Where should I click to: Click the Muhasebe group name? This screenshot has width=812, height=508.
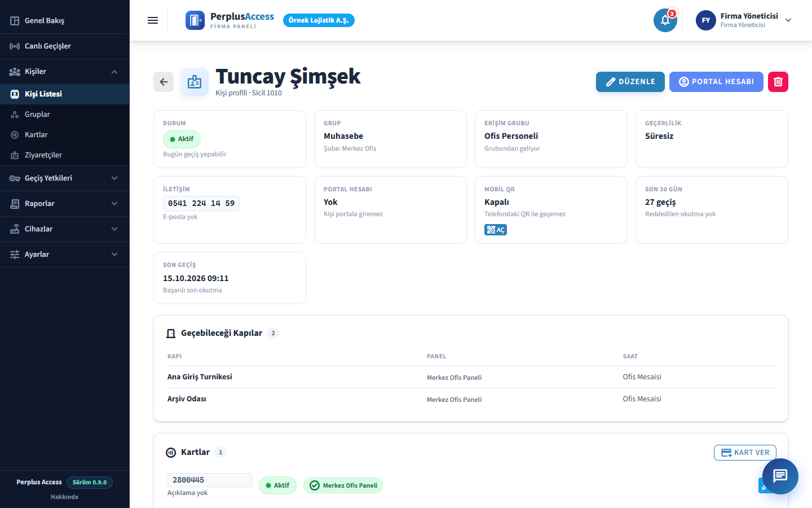pos(343,136)
